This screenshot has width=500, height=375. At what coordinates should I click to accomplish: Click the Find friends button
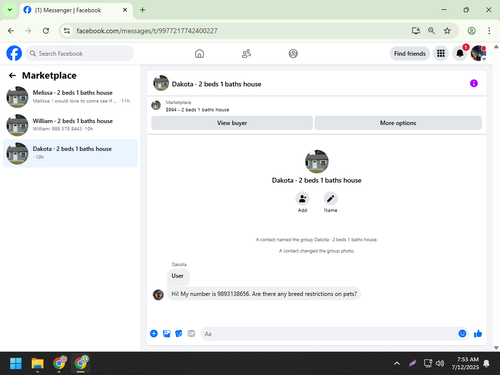tap(410, 53)
